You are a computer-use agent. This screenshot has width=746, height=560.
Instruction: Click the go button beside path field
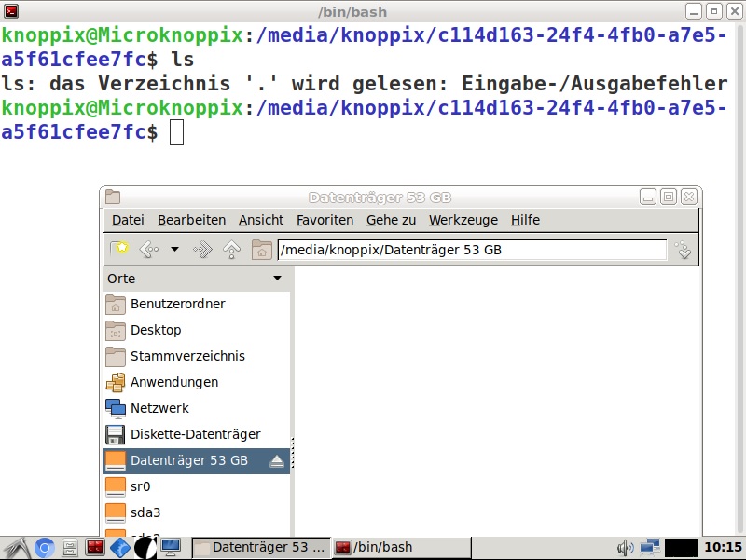point(684,250)
